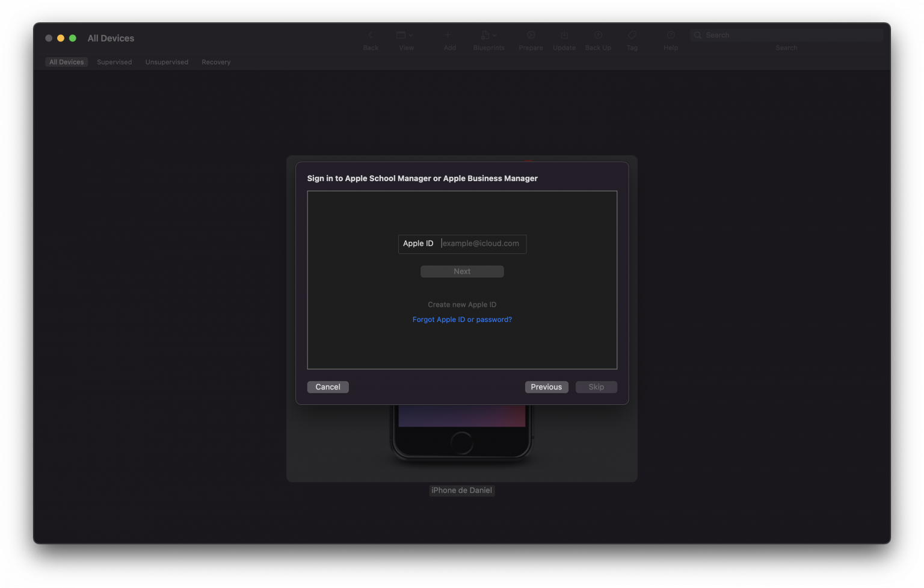924x588 pixels.
Task: Click the Prepare toolbar icon
Action: pos(530,35)
